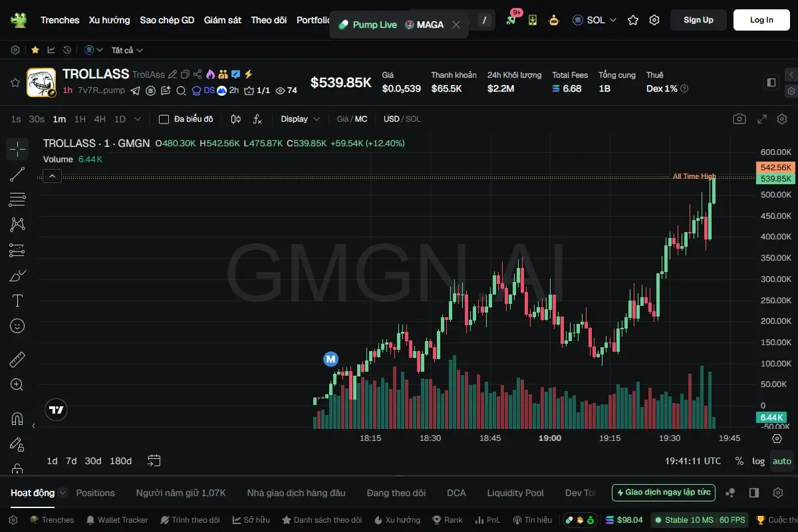Open Wallet Tracker in bottom bar

(116, 520)
